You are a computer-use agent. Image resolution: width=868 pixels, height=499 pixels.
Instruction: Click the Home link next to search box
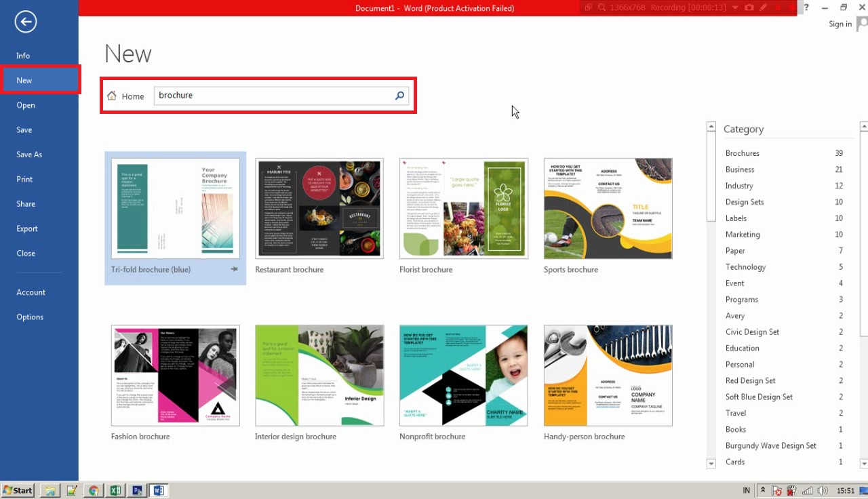(x=133, y=96)
